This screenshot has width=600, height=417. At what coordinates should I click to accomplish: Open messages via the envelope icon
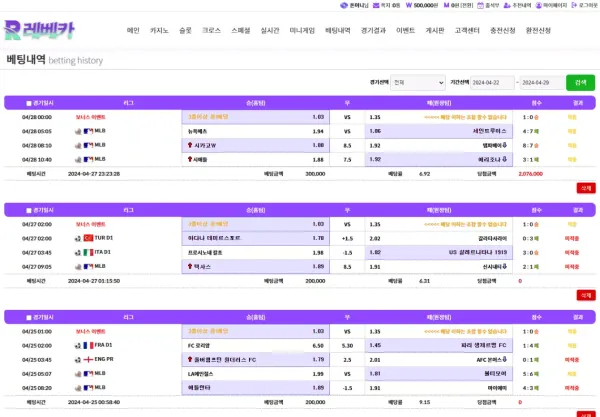point(376,5)
